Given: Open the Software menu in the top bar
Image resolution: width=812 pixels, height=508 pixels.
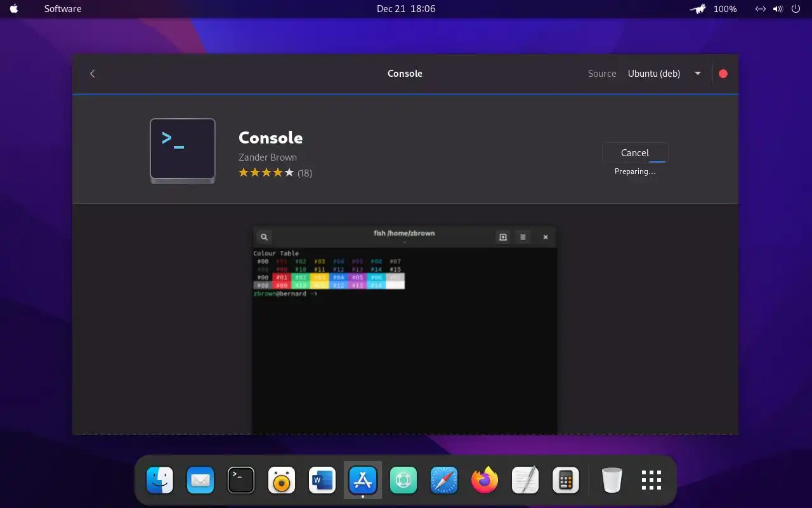Looking at the screenshot, I should click(x=63, y=9).
